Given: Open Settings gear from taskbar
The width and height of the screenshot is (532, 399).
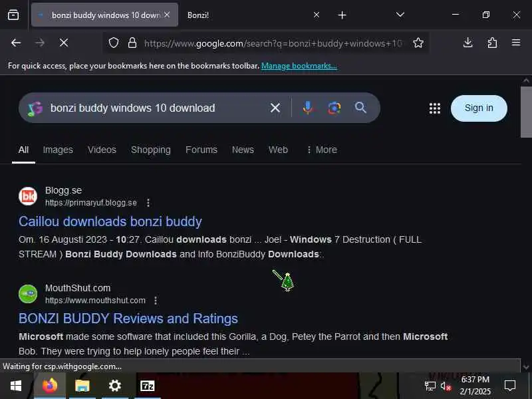Looking at the screenshot, I should (114, 386).
